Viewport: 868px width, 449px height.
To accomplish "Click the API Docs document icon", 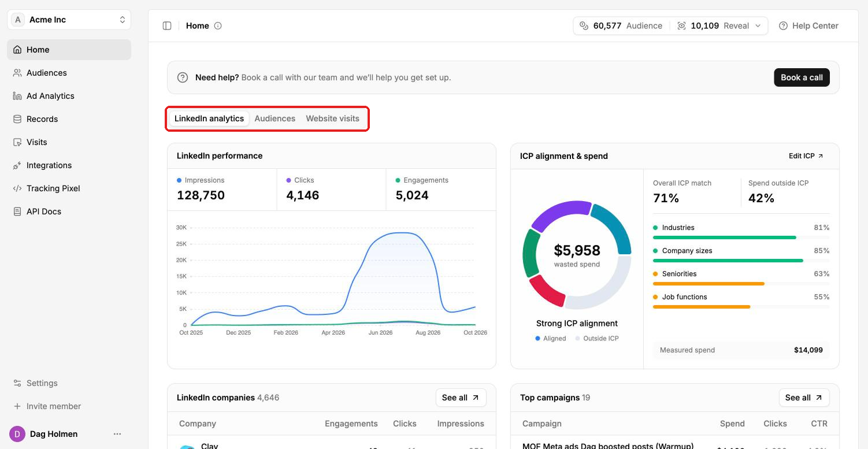I will tap(17, 211).
